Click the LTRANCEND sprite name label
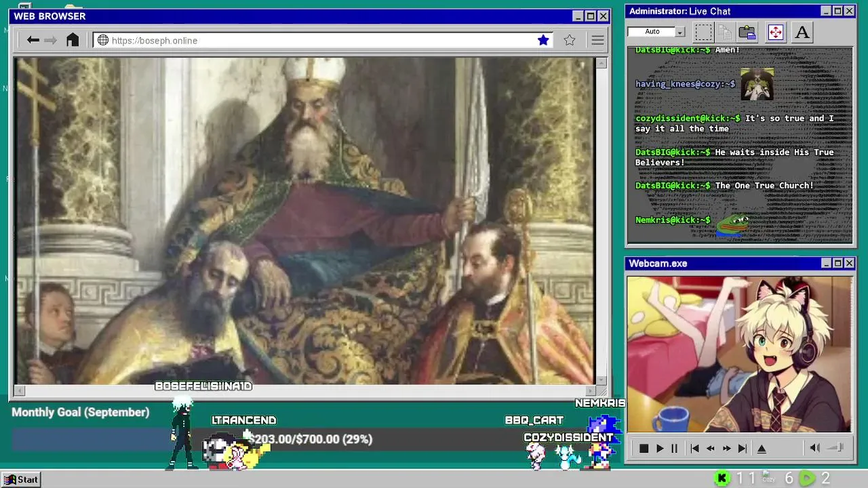This screenshot has height=488, width=868. click(244, 420)
